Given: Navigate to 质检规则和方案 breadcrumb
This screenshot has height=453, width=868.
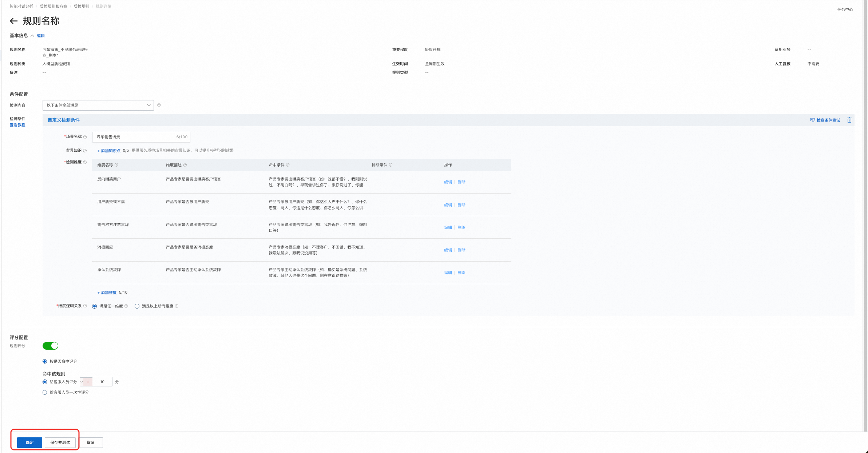Looking at the screenshot, I should coord(53,6).
